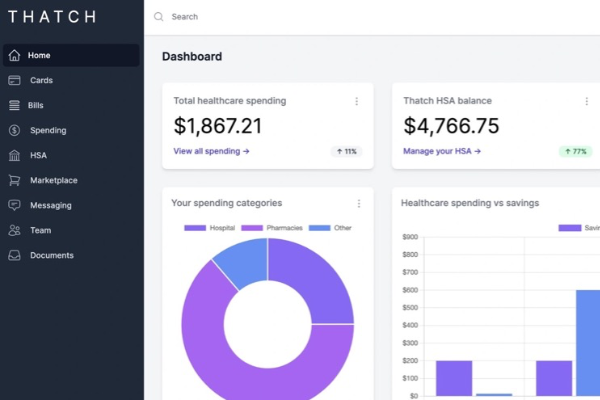Open Your spending categories three-dot menu
This screenshot has height=400, width=600.
(x=359, y=203)
